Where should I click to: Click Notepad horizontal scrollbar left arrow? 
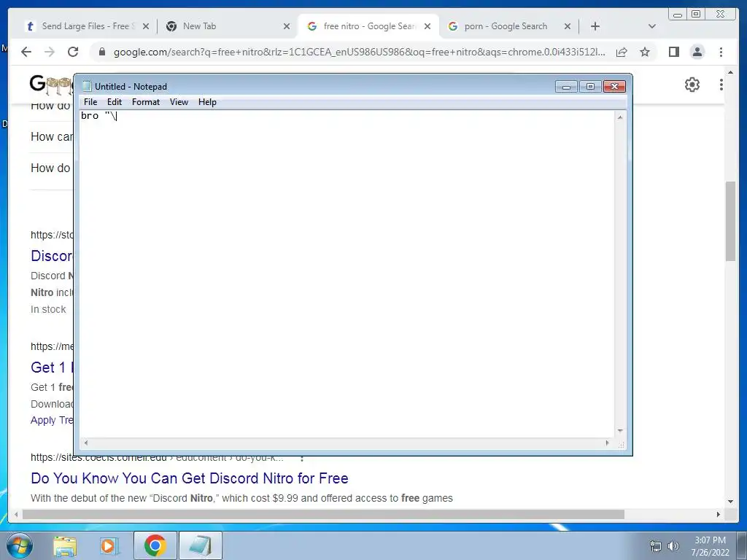(86, 443)
